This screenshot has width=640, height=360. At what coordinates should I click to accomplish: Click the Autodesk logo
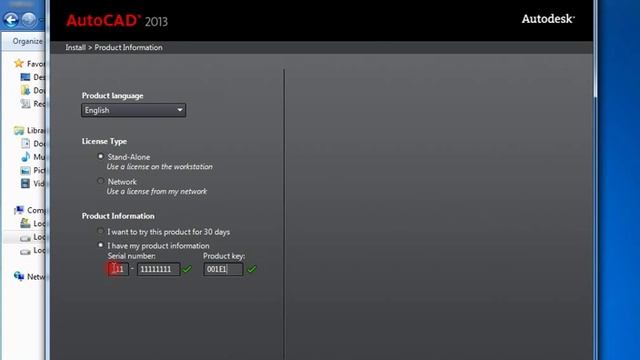pyautogui.click(x=548, y=19)
